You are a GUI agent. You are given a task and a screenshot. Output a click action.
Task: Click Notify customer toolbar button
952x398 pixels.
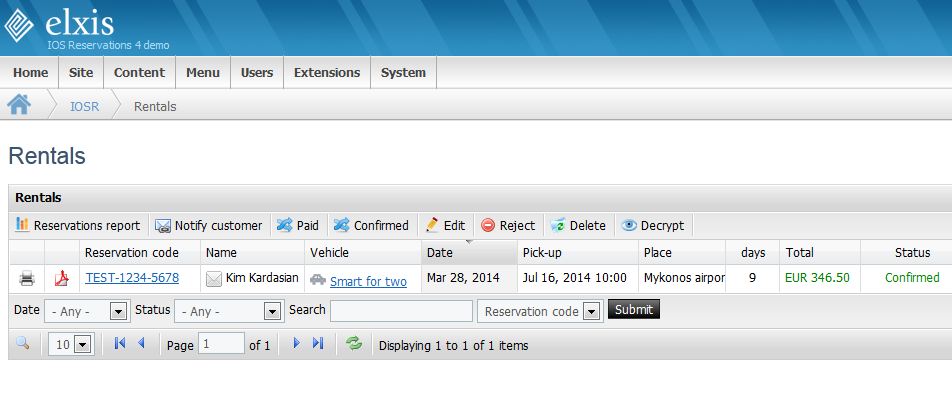[208, 225]
